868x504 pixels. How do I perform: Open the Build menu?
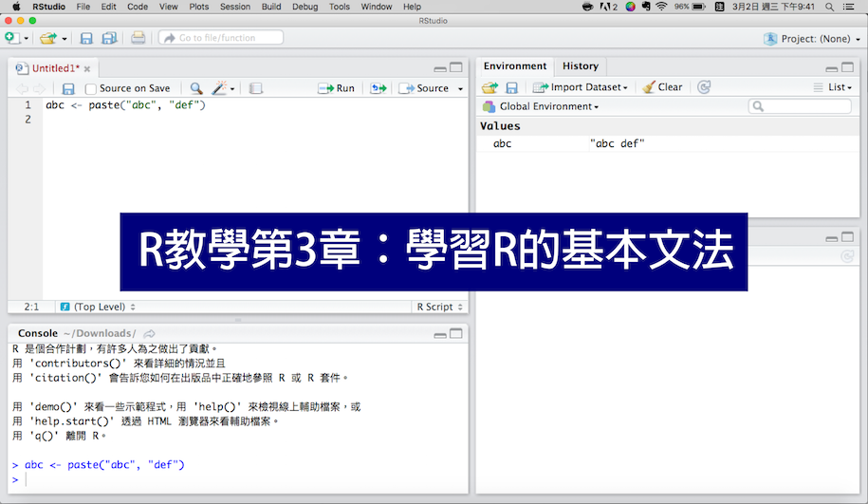tap(271, 7)
